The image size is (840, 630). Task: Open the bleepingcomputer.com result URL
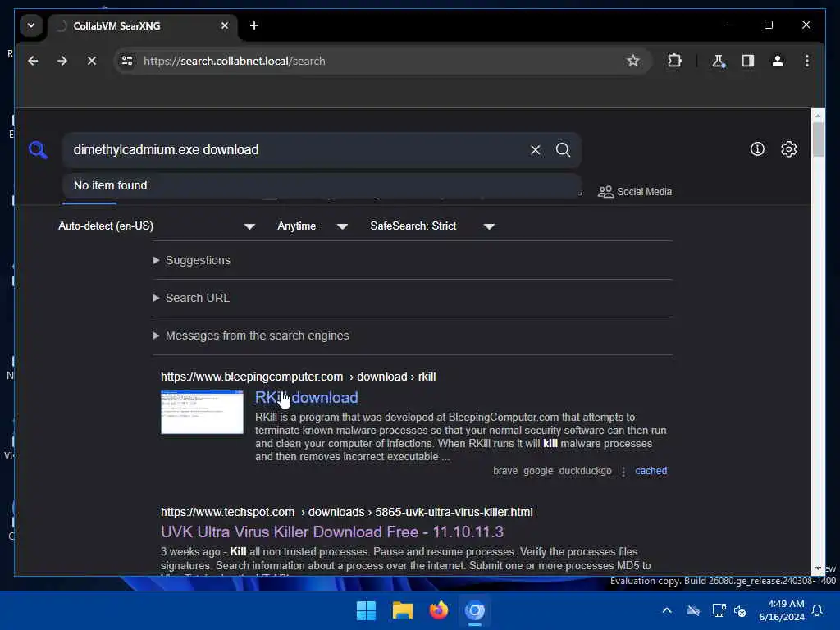pyautogui.click(x=298, y=377)
